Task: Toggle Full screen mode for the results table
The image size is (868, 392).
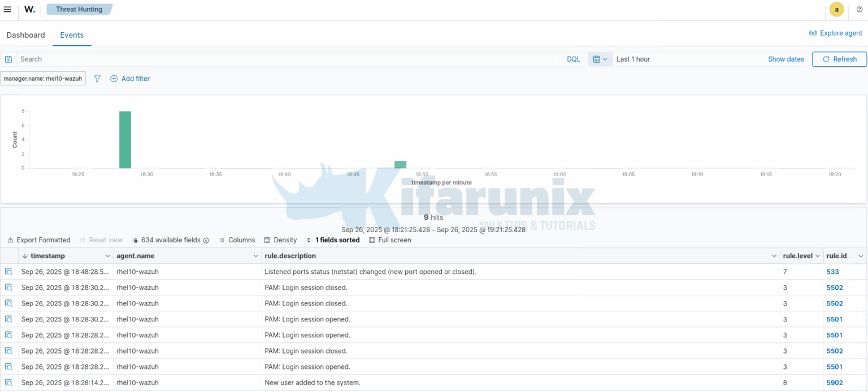Action: tap(390, 240)
